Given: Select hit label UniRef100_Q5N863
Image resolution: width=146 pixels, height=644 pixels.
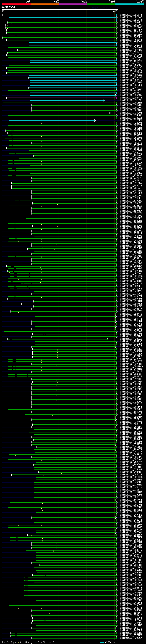Looking at the screenshot, I should tap(131, 407).
